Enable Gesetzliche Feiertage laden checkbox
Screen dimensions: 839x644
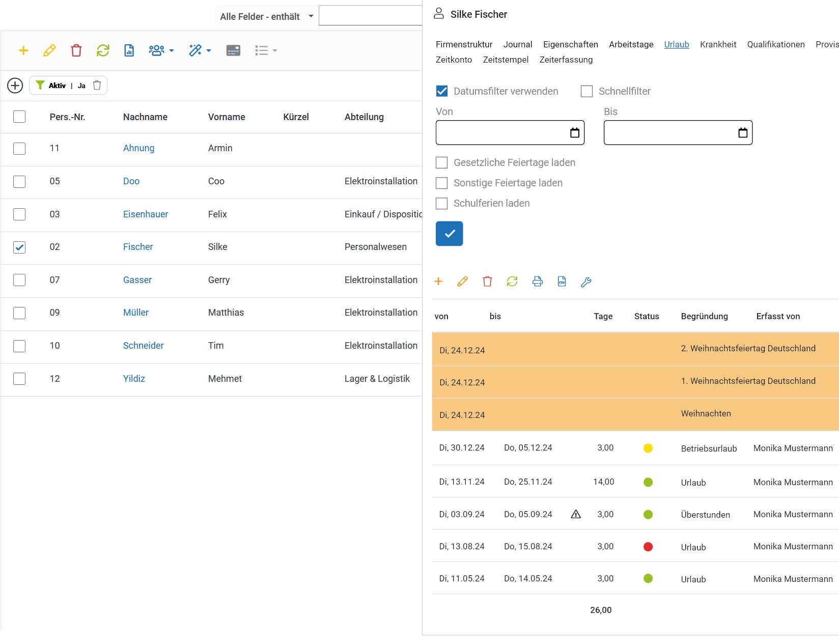[442, 162]
